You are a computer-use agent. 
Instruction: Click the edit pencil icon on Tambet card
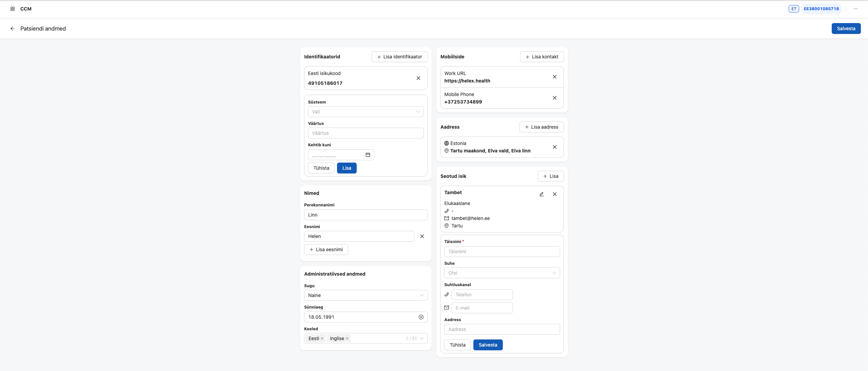click(541, 194)
